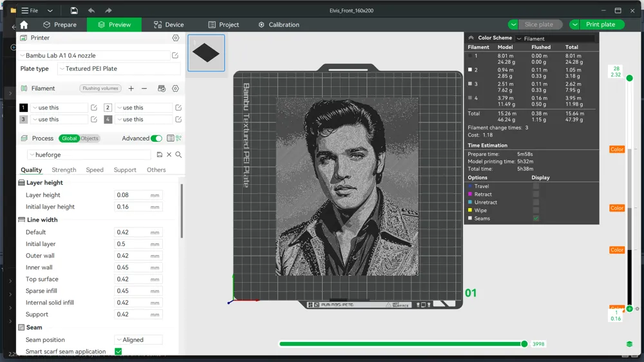This screenshot has width=644, height=362.
Task: Open settings list view icon beside Advanced
Action: click(170, 138)
